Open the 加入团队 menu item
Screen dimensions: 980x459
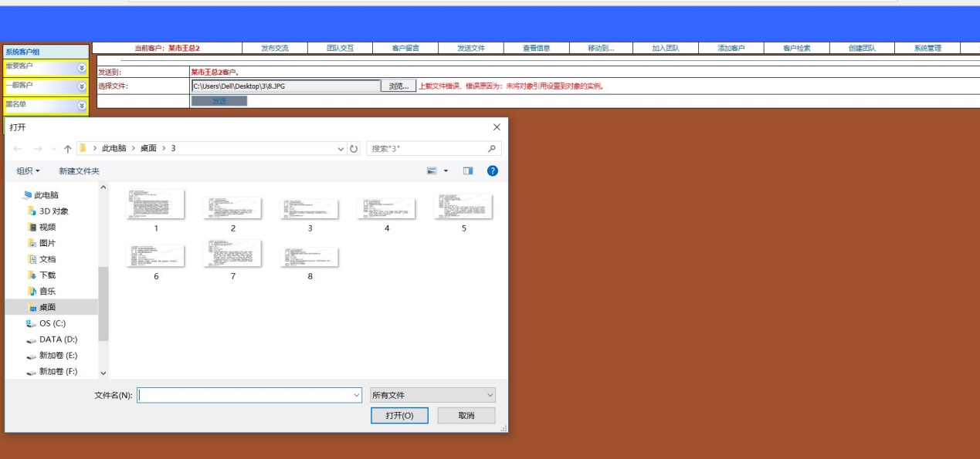pos(666,48)
